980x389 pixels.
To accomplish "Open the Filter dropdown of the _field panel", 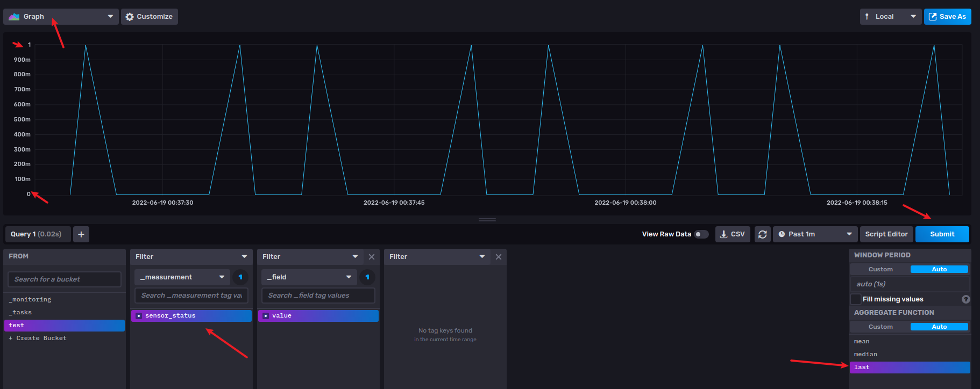I will 311,257.
